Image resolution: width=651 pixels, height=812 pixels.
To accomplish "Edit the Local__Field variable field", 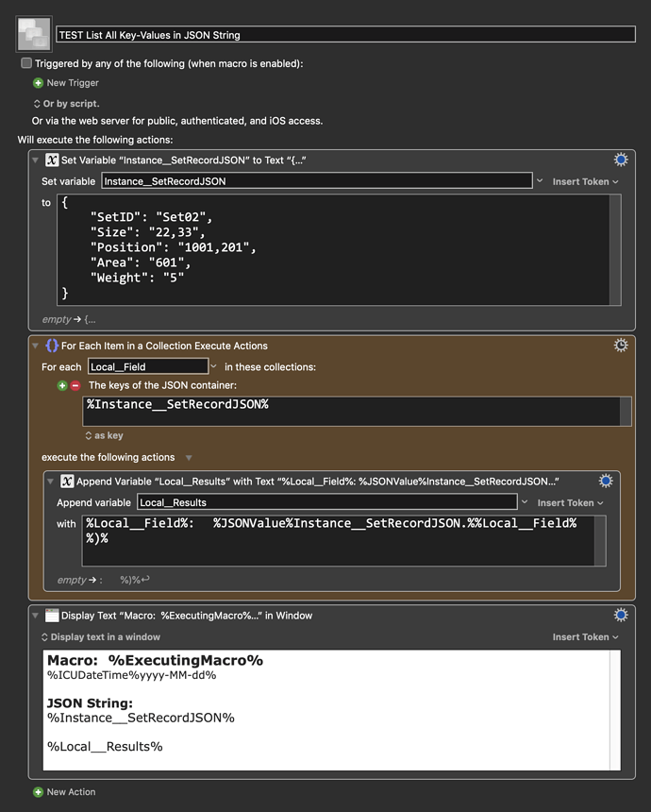I will pyautogui.click(x=148, y=366).
